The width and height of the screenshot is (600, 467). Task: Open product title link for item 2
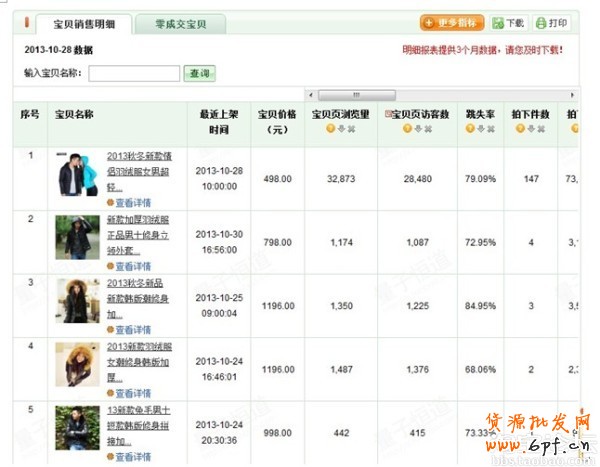click(x=137, y=227)
